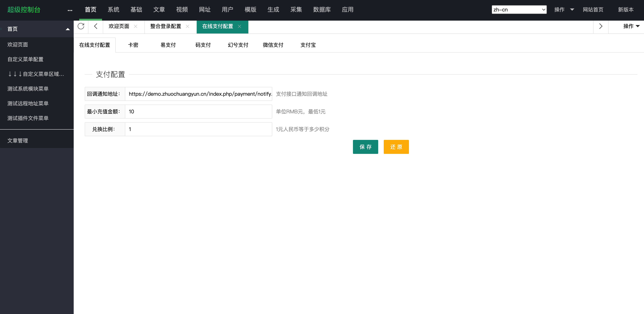The height and width of the screenshot is (314, 644).
Task: Open the 基础 top menu
Action: click(x=136, y=10)
